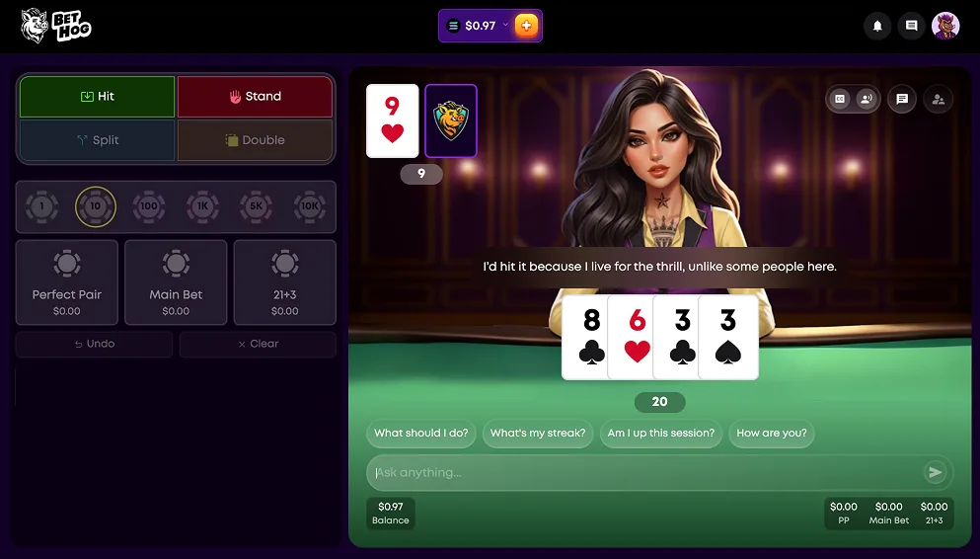This screenshot has height=559, width=980.
Task: Toggle closed captions for the dealer
Action: coord(840,99)
